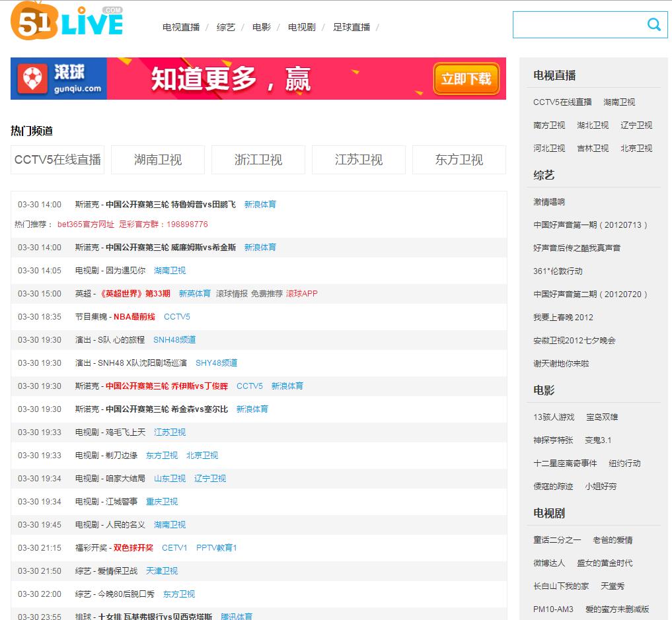The height and width of the screenshot is (620, 672).
Task: Open 东方卫视 link for 剃刀边缘
Action: [x=162, y=456]
